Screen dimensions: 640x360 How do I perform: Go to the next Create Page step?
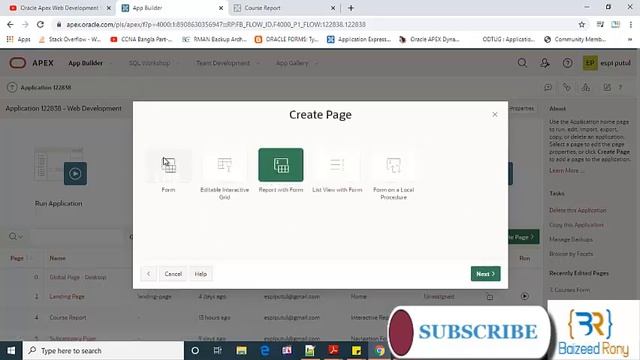pyautogui.click(x=485, y=274)
